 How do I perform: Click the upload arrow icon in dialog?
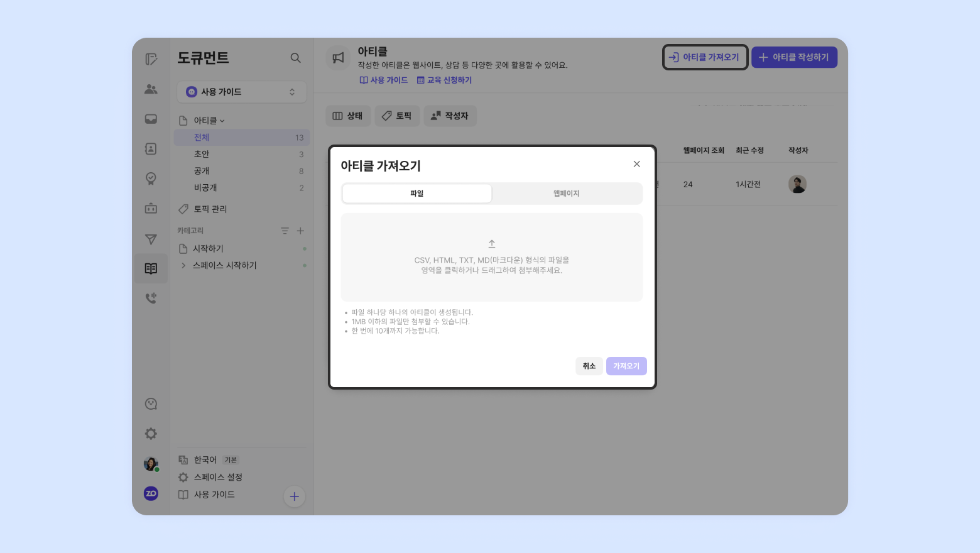pos(492,244)
